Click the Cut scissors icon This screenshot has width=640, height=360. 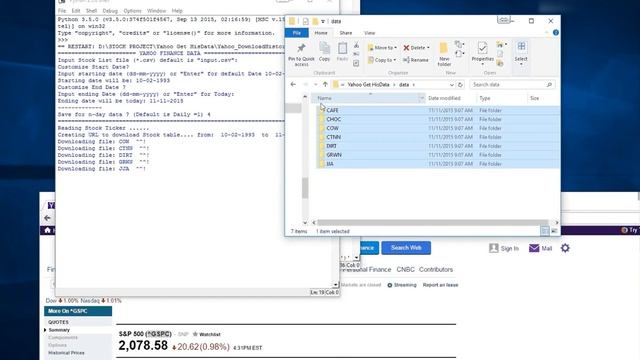coord(356,45)
